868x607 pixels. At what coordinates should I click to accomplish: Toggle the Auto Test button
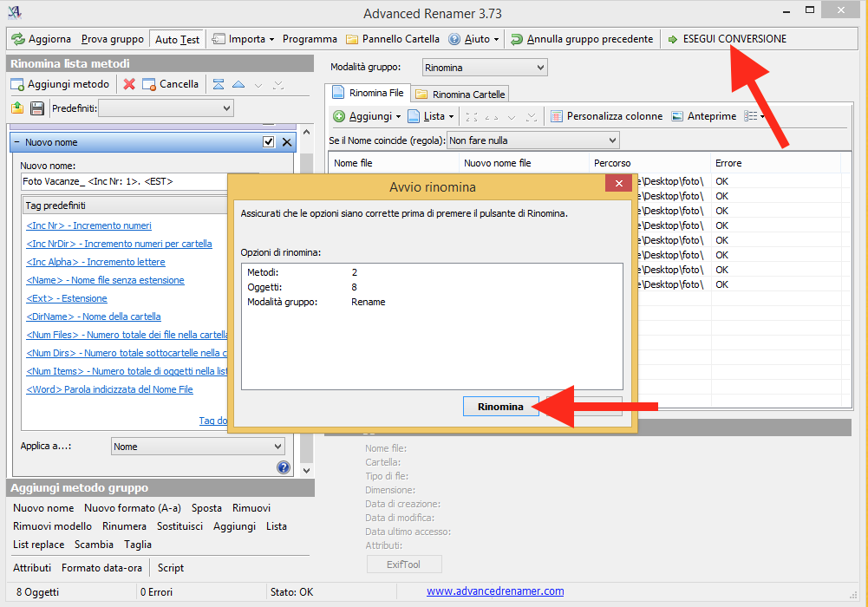[177, 39]
